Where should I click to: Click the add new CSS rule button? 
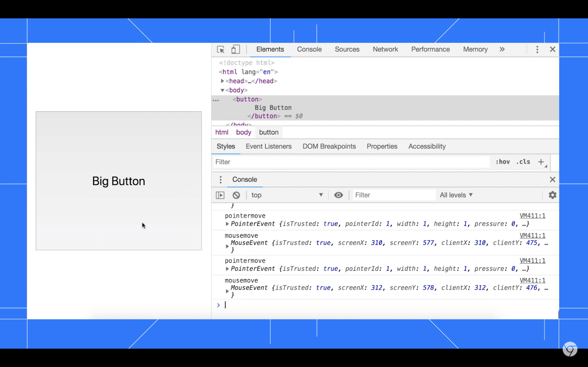click(x=541, y=161)
